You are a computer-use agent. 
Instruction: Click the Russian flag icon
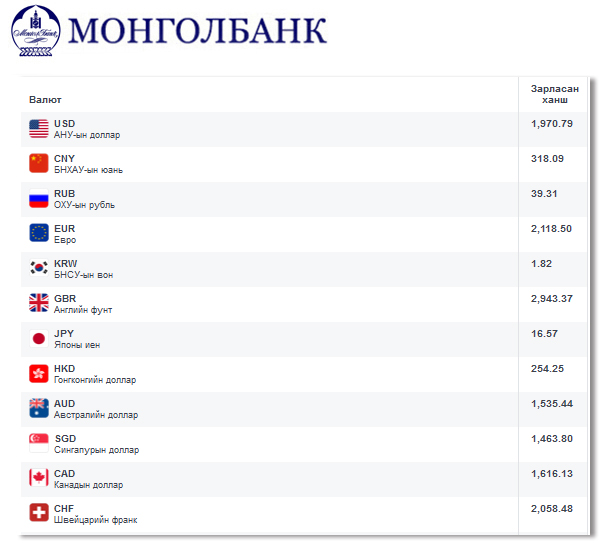(x=39, y=198)
